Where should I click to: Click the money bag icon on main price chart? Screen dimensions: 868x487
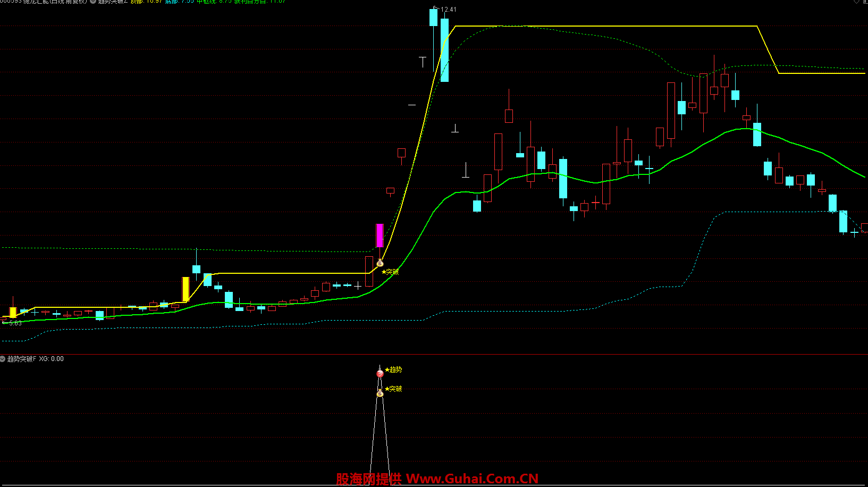click(x=380, y=263)
